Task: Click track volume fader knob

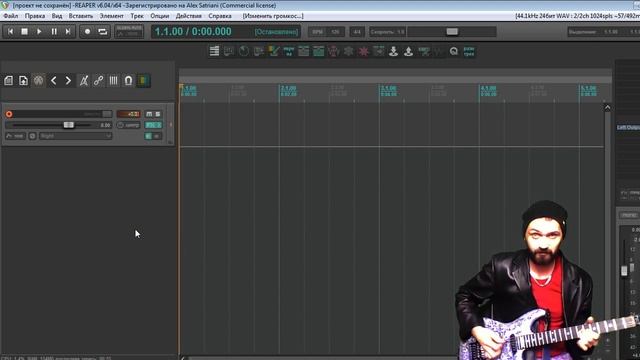Action: pyautogui.click(x=69, y=125)
